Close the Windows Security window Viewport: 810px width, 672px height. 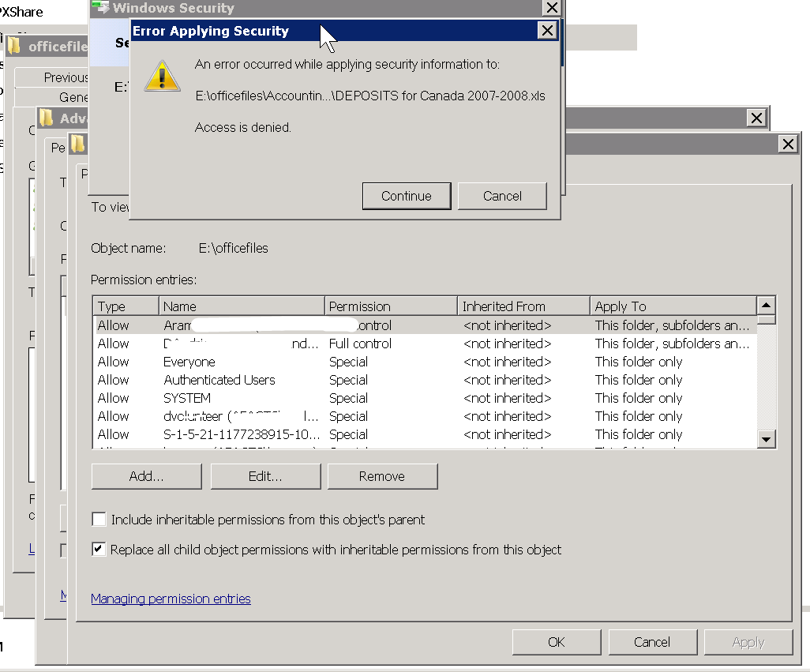pyautogui.click(x=552, y=8)
